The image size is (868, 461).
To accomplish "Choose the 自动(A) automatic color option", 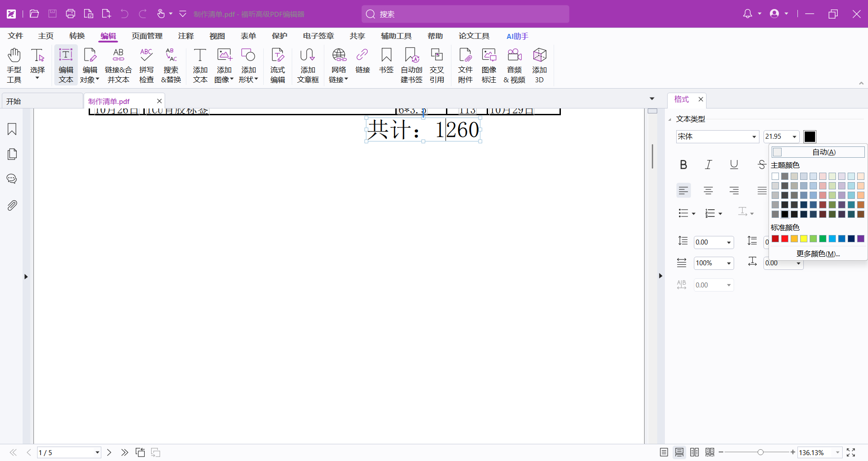I will 818,152.
